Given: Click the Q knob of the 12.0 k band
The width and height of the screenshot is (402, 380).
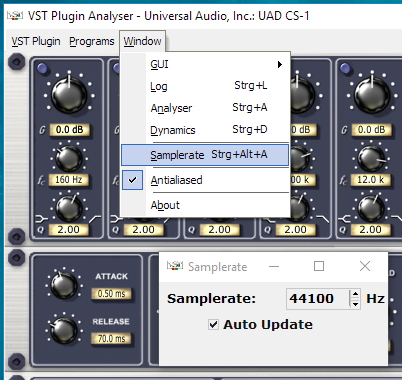Looking at the screenshot, I should click(371, 208).
